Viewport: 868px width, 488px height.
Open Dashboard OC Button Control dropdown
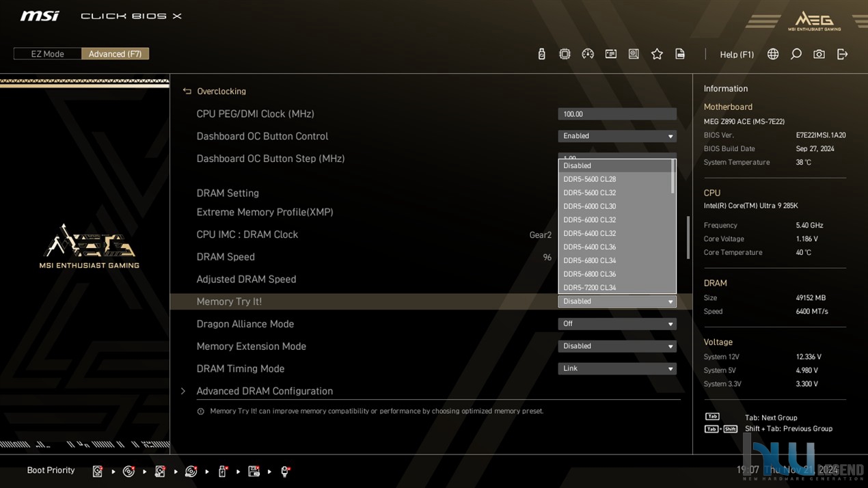tap(617, 136)
